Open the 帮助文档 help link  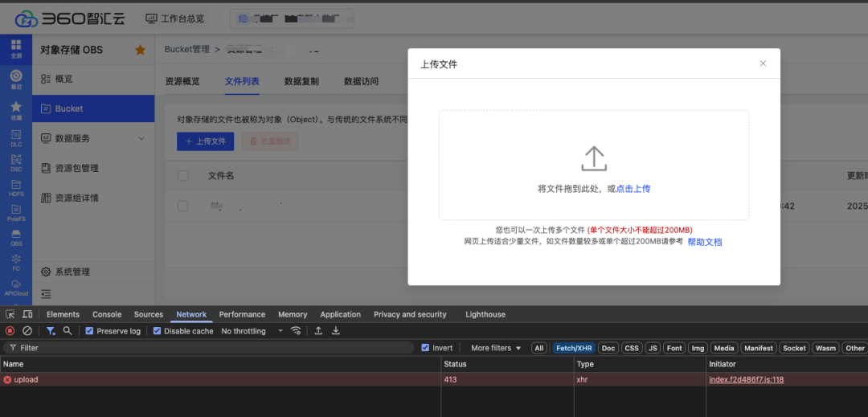click(705, 242)
